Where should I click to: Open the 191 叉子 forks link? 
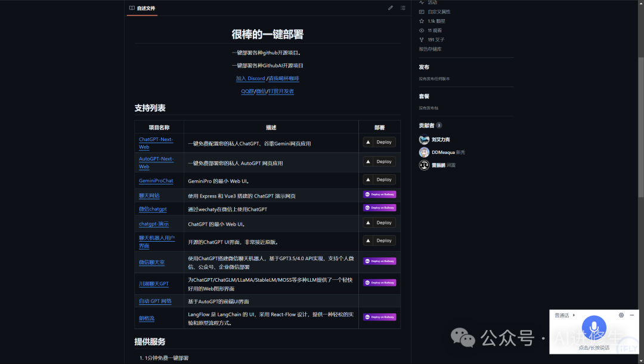(436, 40)
